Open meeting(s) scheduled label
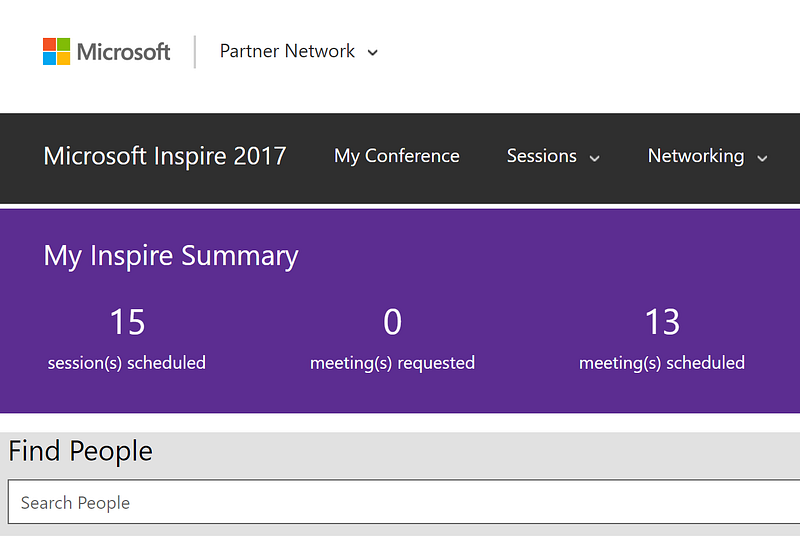The image size is (800, 549). pos(662,363)
